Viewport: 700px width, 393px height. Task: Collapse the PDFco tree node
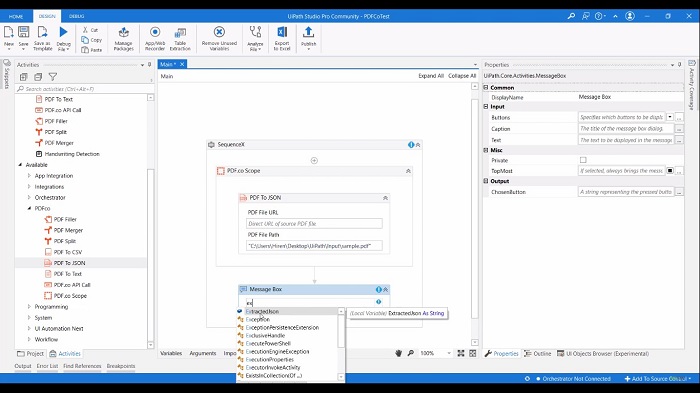[29, 208]
